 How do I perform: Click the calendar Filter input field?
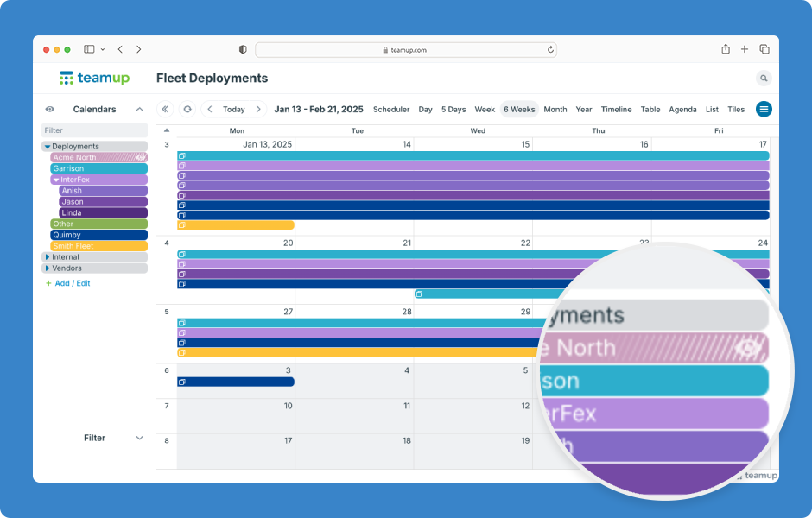click(95, 130)
